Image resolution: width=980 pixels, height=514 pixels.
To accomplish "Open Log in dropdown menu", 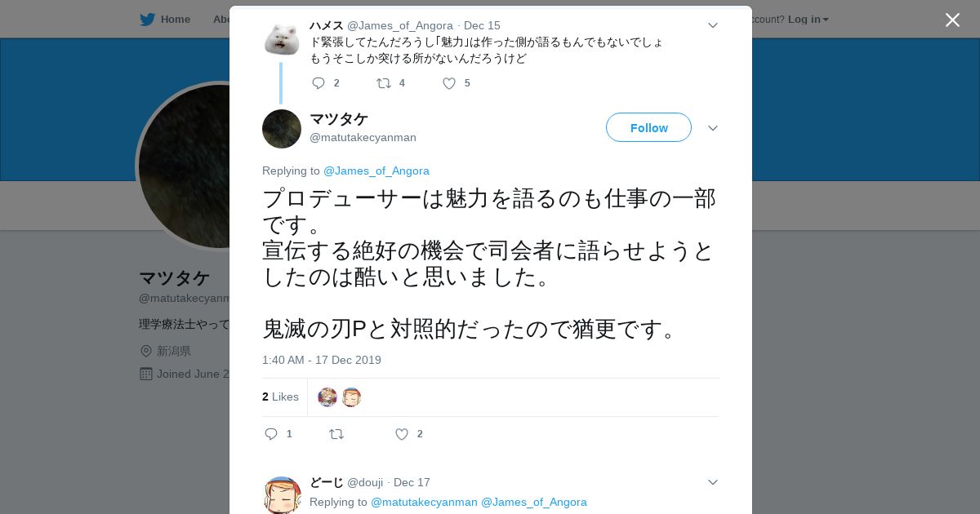I will coord(808,19).
